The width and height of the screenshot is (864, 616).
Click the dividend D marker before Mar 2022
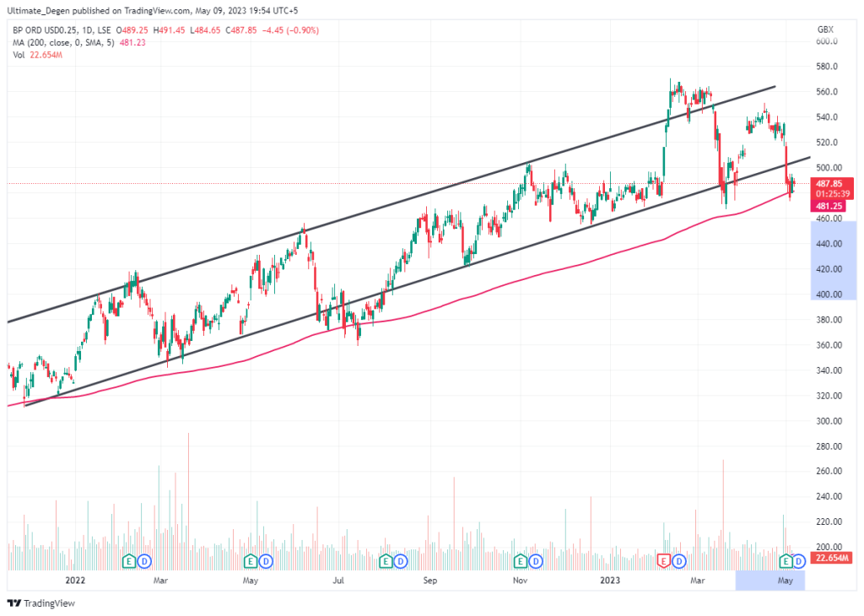[x=144, y=561]
